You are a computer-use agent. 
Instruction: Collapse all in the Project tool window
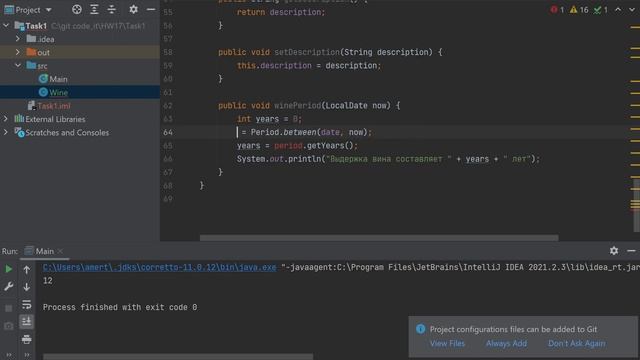pos(111,9)
